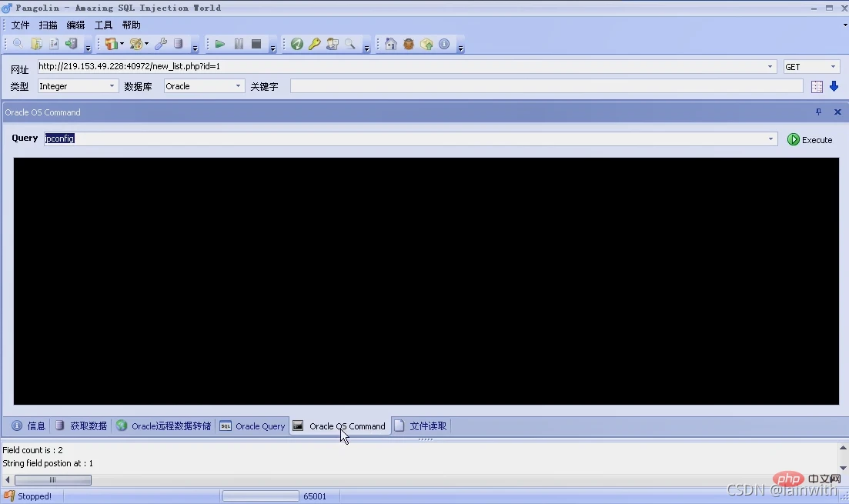
Task: Stop the scan with the stop icon
Action: pos(256,44)
